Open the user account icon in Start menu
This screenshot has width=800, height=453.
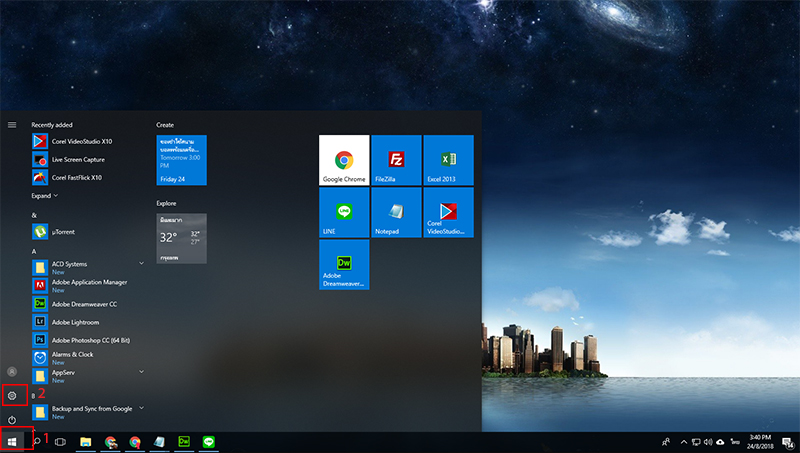(x=12, y=371)
